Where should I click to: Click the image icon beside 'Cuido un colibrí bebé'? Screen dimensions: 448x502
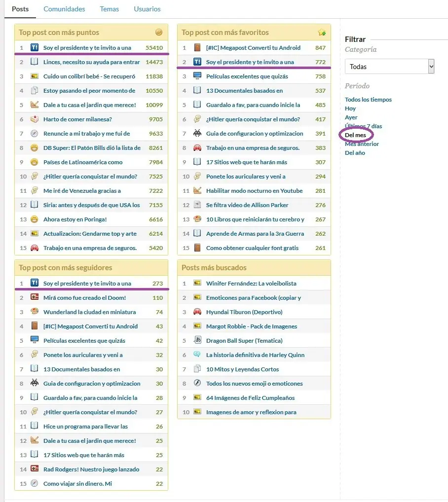point(34,76)
